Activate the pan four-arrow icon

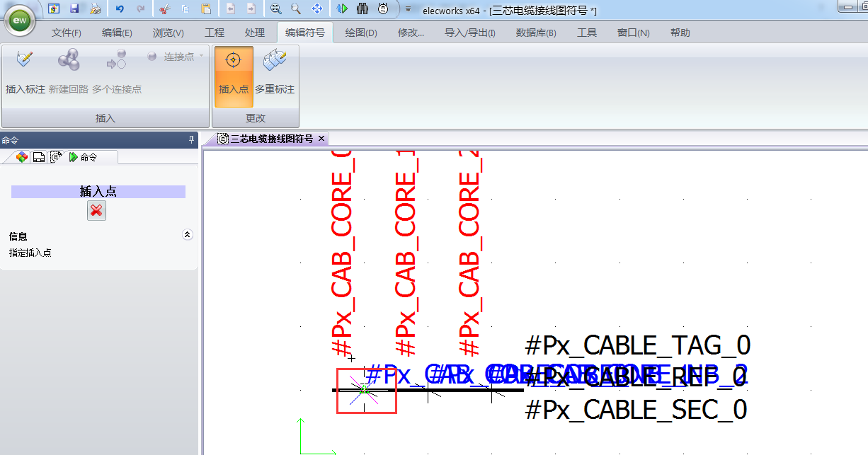pos(317,8)
